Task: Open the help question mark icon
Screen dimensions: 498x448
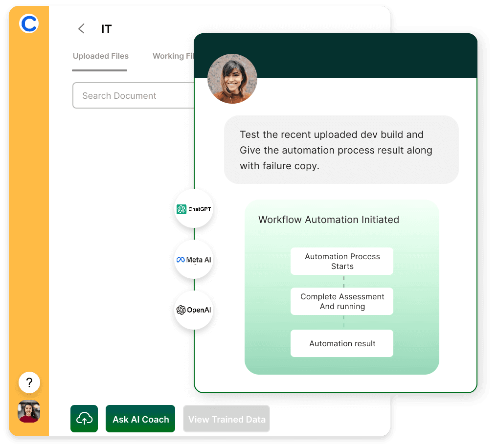Action: [x=29, y=382]
